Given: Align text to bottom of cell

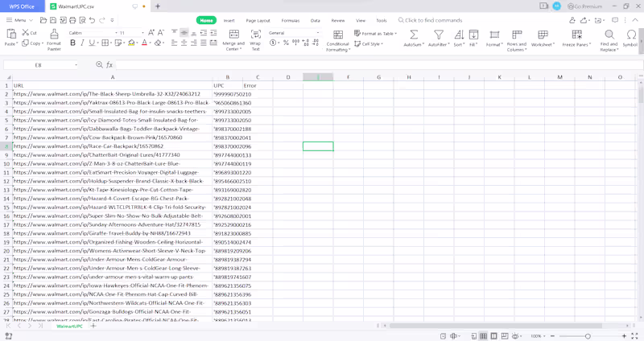Looking at the screenshot, I should coord(194,32).
